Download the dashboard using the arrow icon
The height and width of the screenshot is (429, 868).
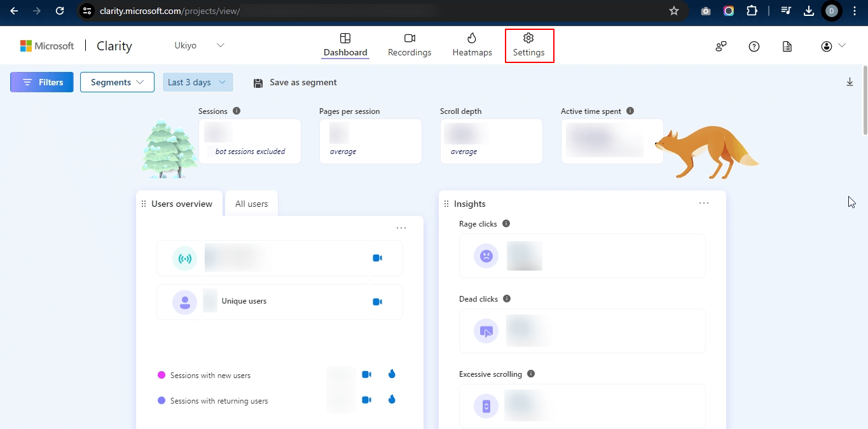pos(850,82)
